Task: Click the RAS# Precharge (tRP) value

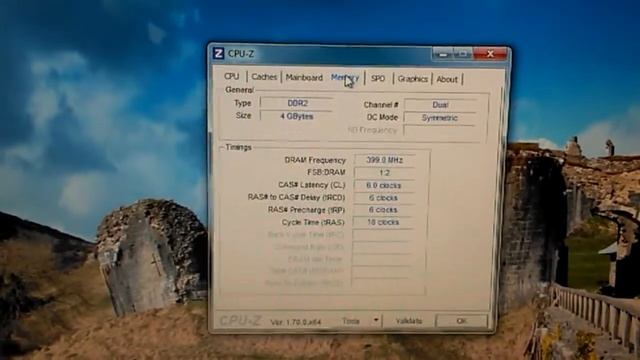Action: (384, 210)
